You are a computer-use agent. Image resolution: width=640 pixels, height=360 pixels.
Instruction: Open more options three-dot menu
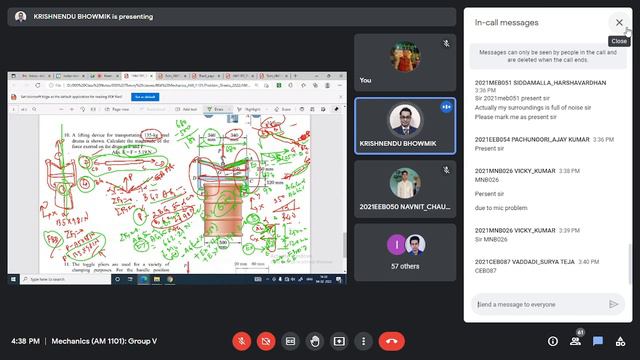(x=363, y=341)
